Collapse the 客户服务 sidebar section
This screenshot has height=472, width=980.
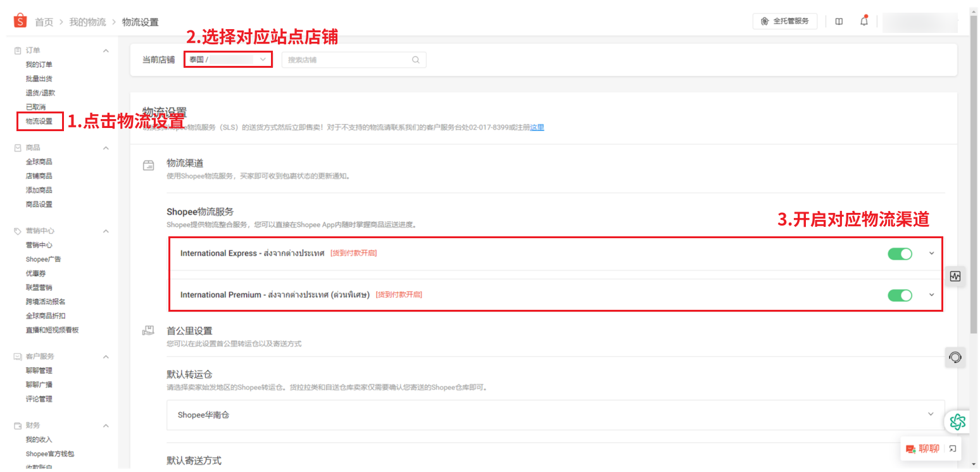point(106,357)
